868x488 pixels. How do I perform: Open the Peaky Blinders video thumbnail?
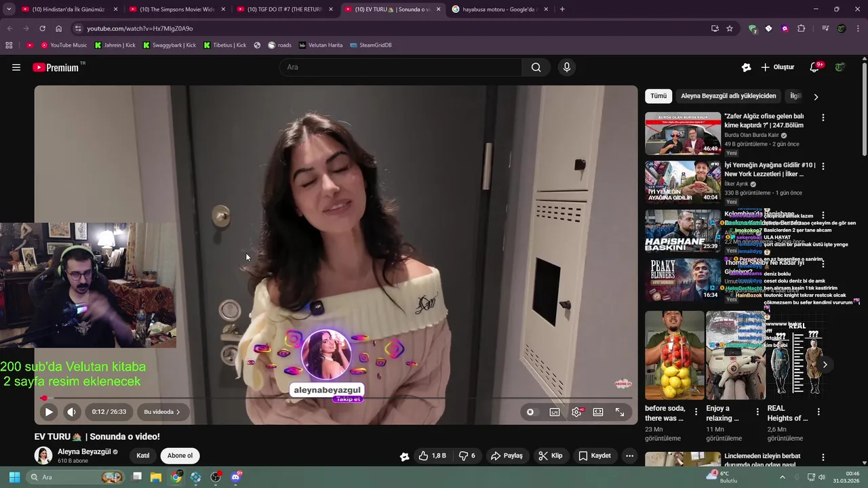tap(683, 280)
